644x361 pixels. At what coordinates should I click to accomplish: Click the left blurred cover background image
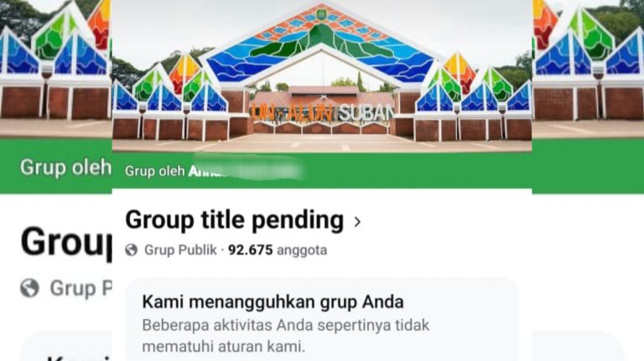(56, 69)
